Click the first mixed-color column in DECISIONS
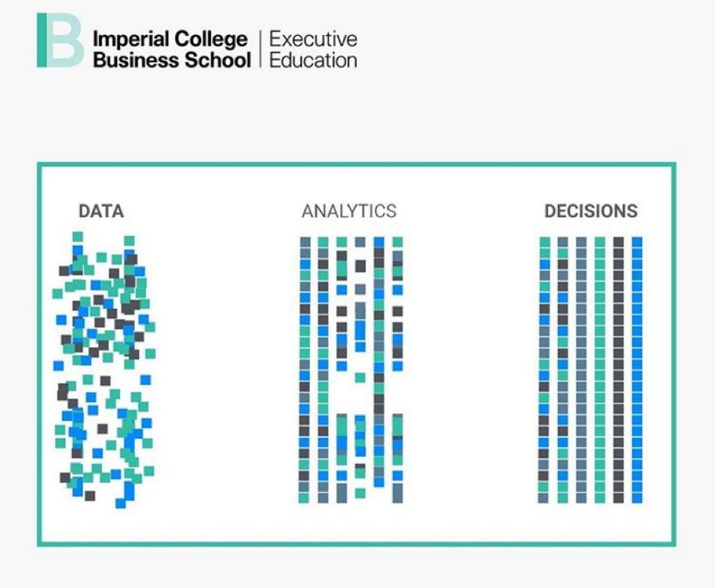The width and height of the screenshot is (715, 588). click(544, 370)
